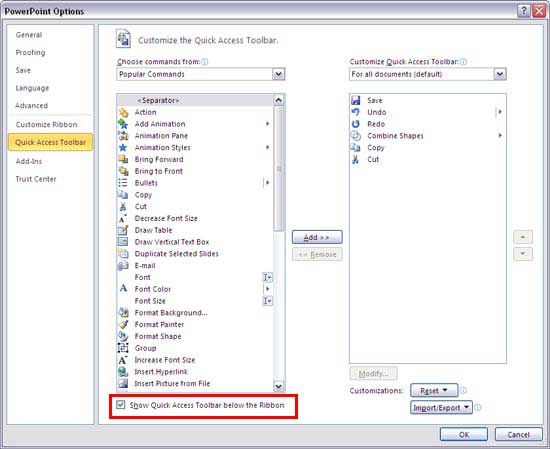Select the Action command icon

coord(123,112)
